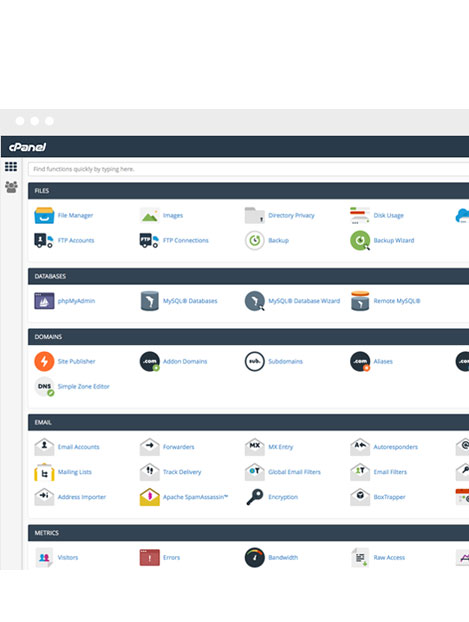Open the FTP Accounts truck icon

click(x=44, y=240)
